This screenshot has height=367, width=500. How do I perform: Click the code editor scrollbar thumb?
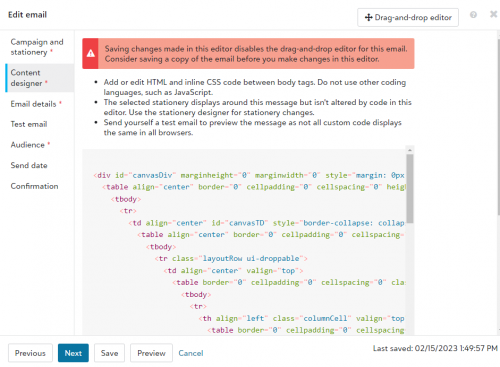click(x=410, y=188)
